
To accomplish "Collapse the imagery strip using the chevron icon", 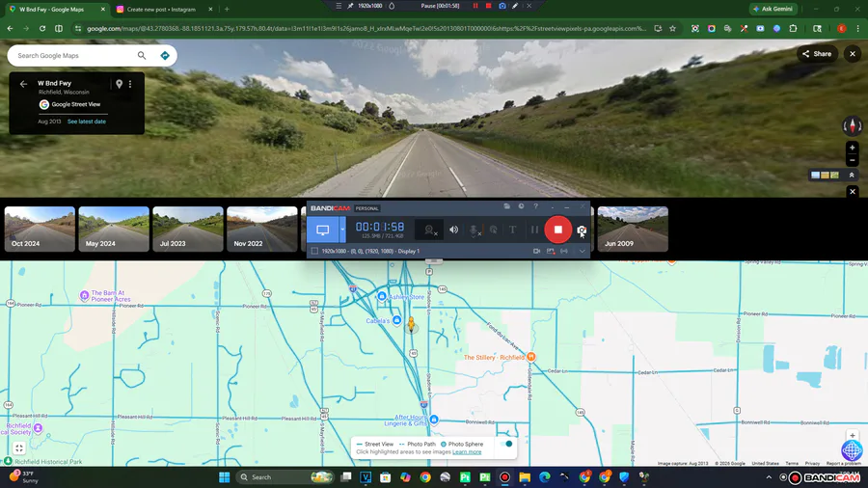I will pyautogui.click(x=852, y=175).
